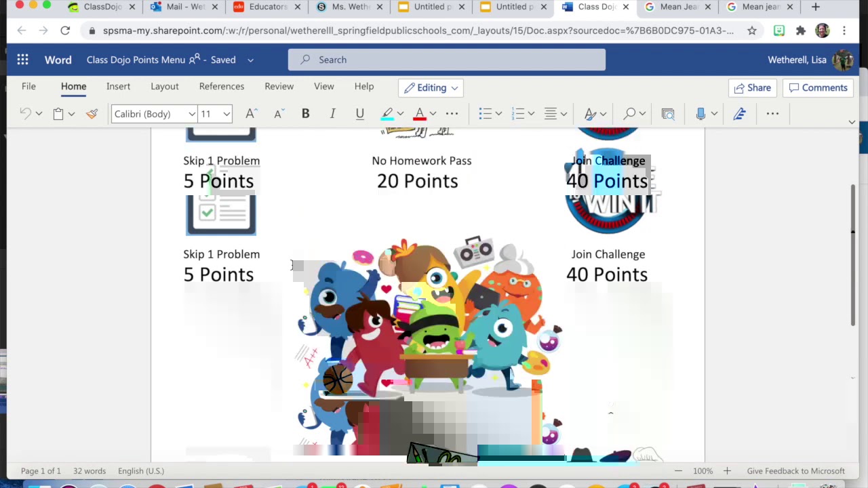
Task: Zoom out with the minus button
Action: [x=678, y=471]
